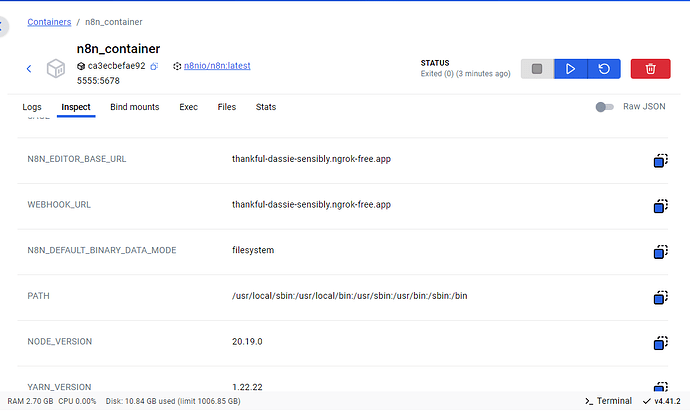Open the Stats tab
Image resolution: width=690 pixels, height=411 pixels.
(266, 107)
